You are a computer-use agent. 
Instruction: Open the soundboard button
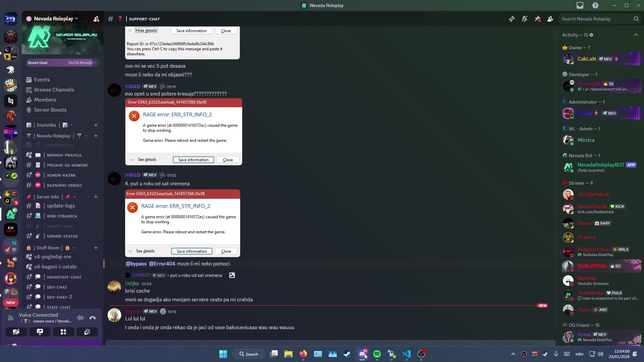87,332
